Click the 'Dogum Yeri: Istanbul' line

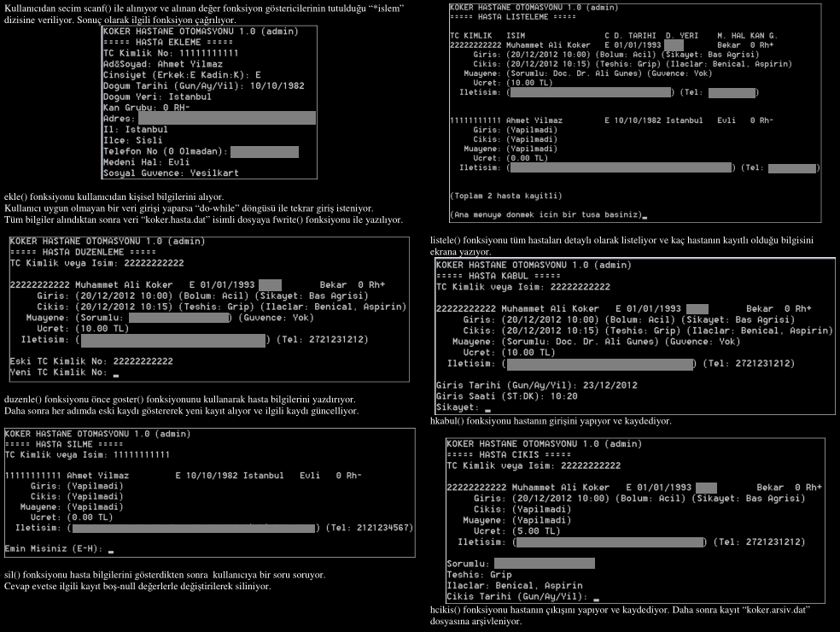coord(157,97)
